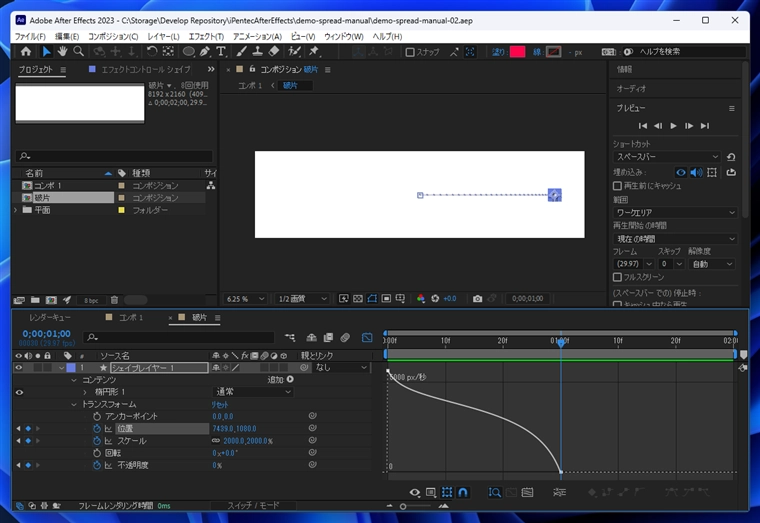Select the Clone Stamp tool

[257, 51]
